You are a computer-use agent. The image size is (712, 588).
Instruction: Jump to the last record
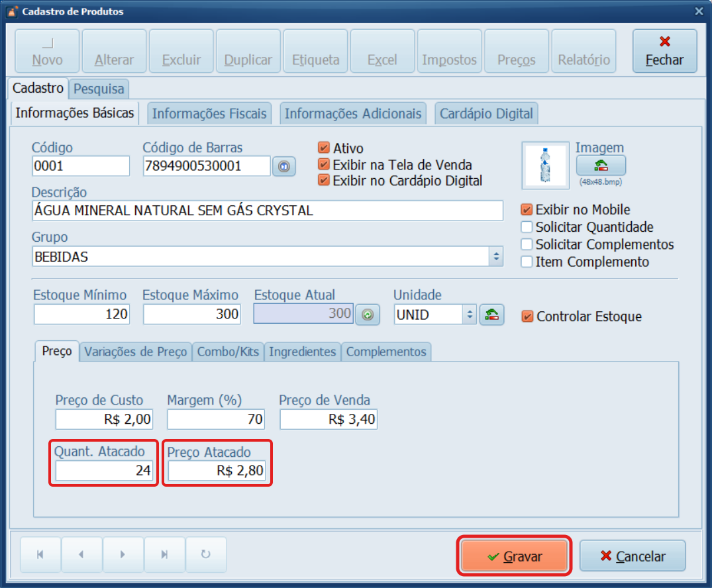(x=164, y=555)
